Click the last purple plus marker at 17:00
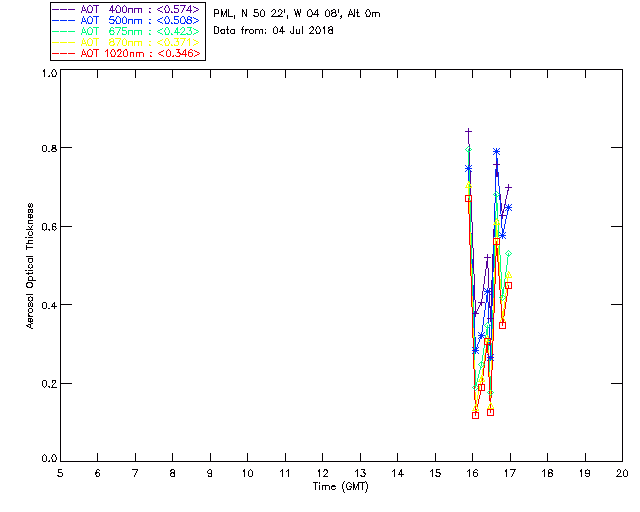Image resolution: width=640 pixels, height=512 pixels. click(x=509, y=187)
